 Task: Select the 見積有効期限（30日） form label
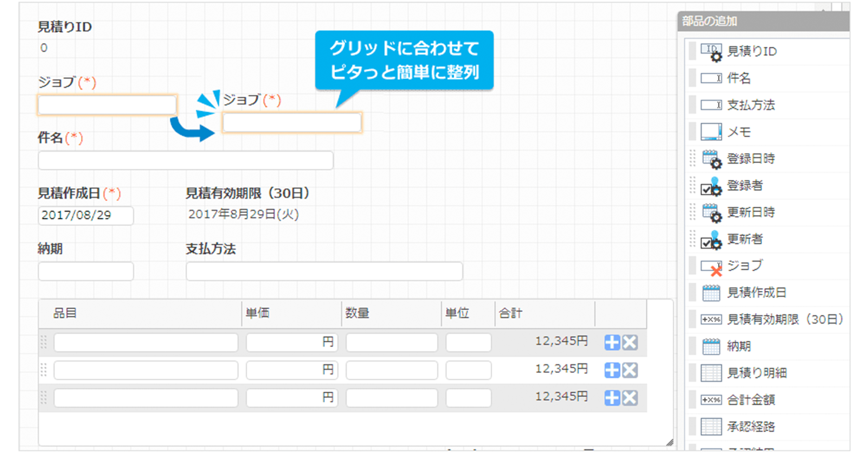(248, 193)
